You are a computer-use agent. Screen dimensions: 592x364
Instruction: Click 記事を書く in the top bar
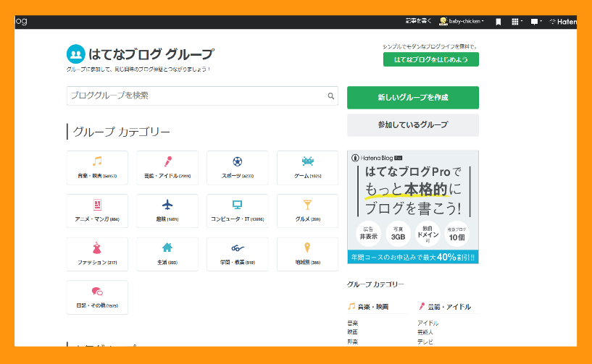point(418,21)
